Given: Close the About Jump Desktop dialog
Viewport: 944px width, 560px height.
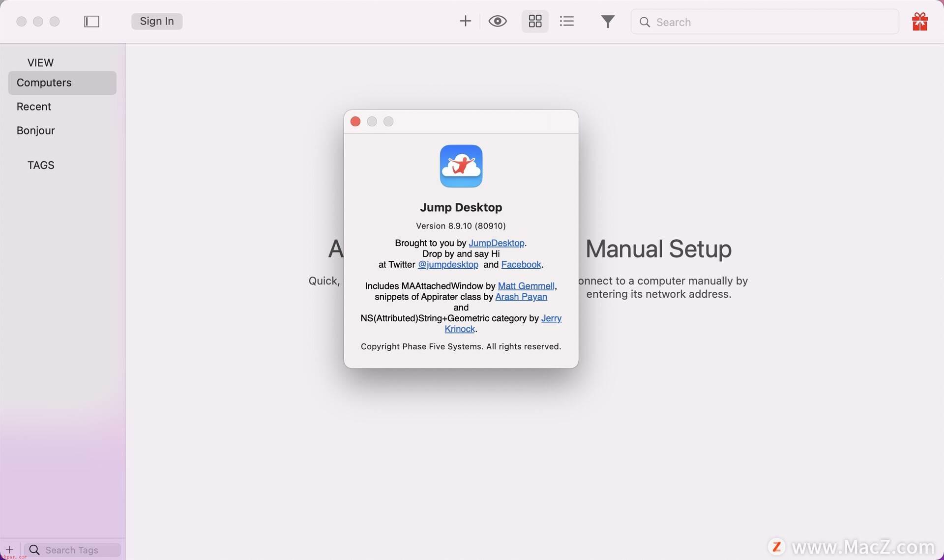Looking at the screenshot, I should pyautogui.click(x=355, y=121).
